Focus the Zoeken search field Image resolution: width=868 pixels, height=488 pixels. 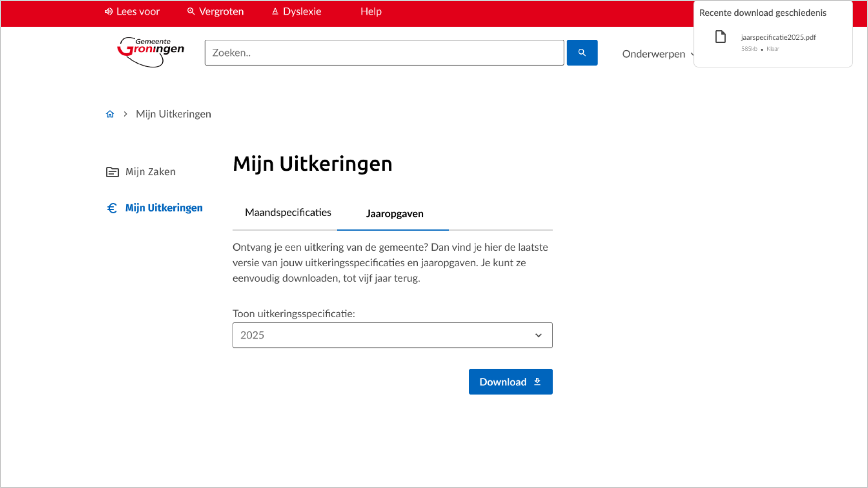pos(384,52)
